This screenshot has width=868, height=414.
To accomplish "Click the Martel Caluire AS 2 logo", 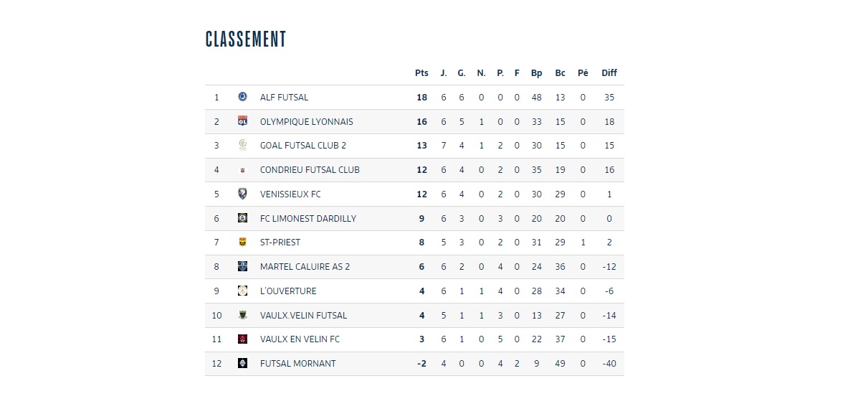I will 242,266.
